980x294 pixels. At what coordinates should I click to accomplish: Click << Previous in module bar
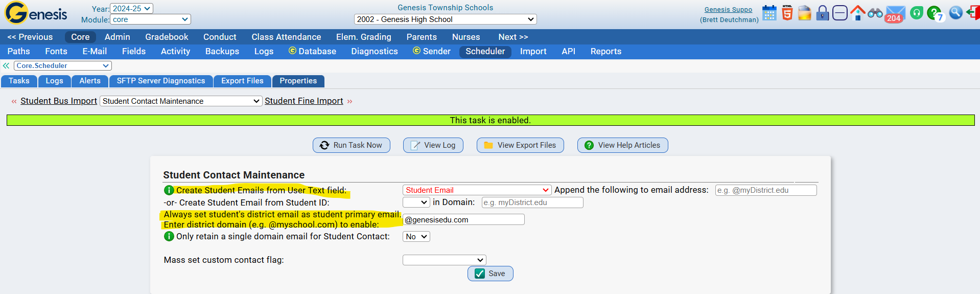(x=30, y=37)
